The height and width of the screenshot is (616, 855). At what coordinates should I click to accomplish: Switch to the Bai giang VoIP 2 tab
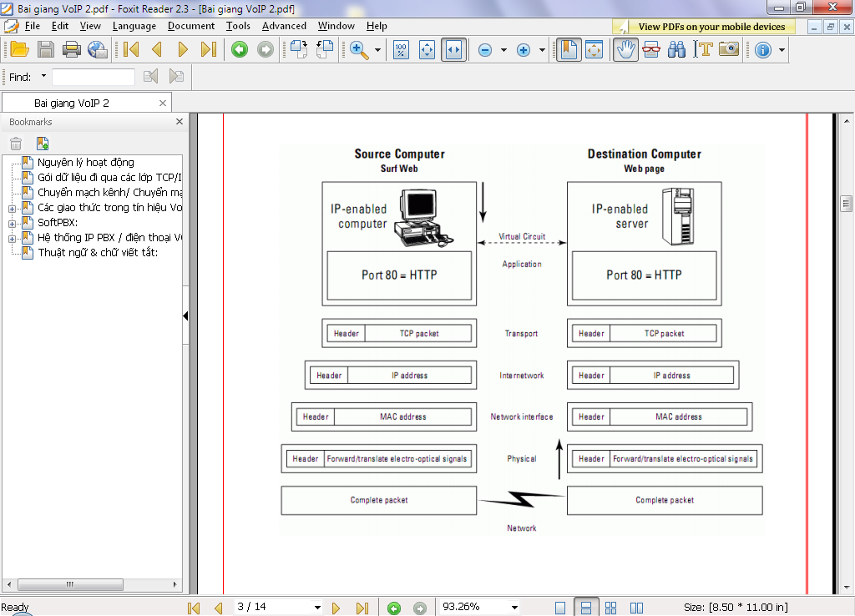tap(72, 103)
